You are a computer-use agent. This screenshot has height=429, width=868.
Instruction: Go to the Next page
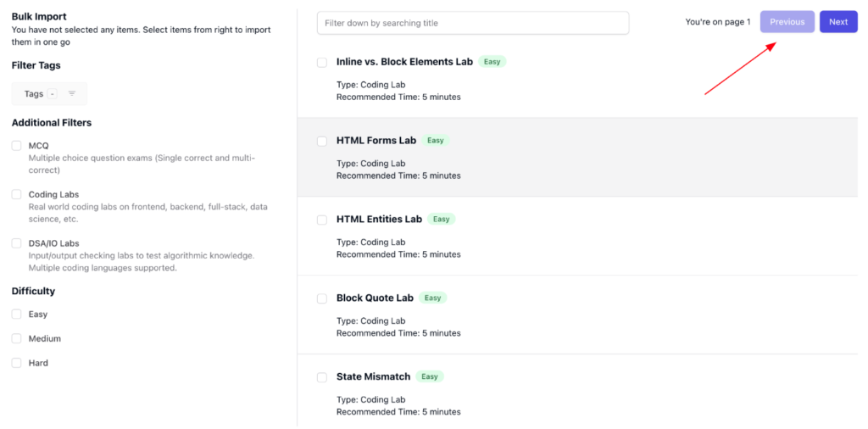click(838, 22)
